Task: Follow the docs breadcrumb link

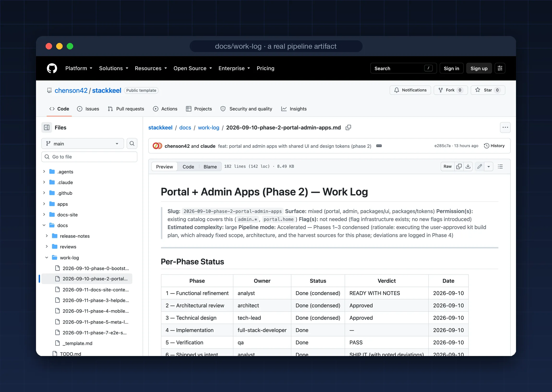Action: (x=185, y=127)
